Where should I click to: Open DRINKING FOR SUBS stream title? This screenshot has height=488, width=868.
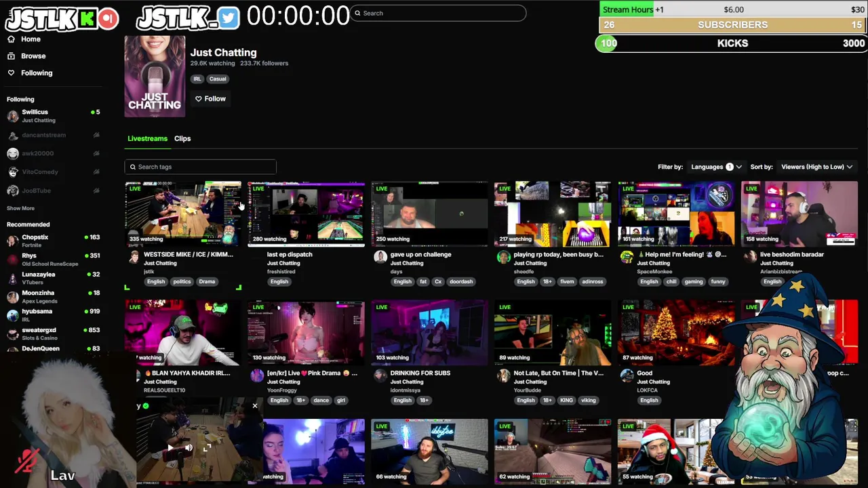pos(420,373)
